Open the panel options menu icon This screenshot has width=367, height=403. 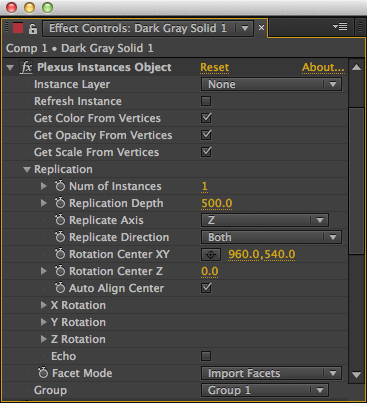tap(340, 27)
